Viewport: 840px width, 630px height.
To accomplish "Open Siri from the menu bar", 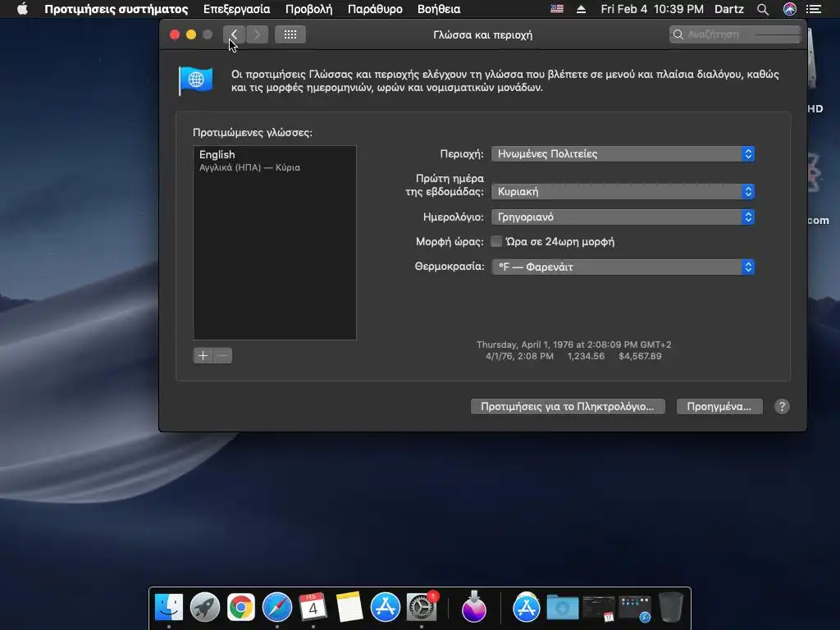I will click(x=790, y=9).
